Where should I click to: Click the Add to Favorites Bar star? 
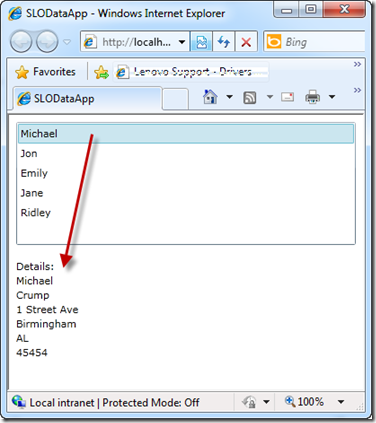pos(101,72)
